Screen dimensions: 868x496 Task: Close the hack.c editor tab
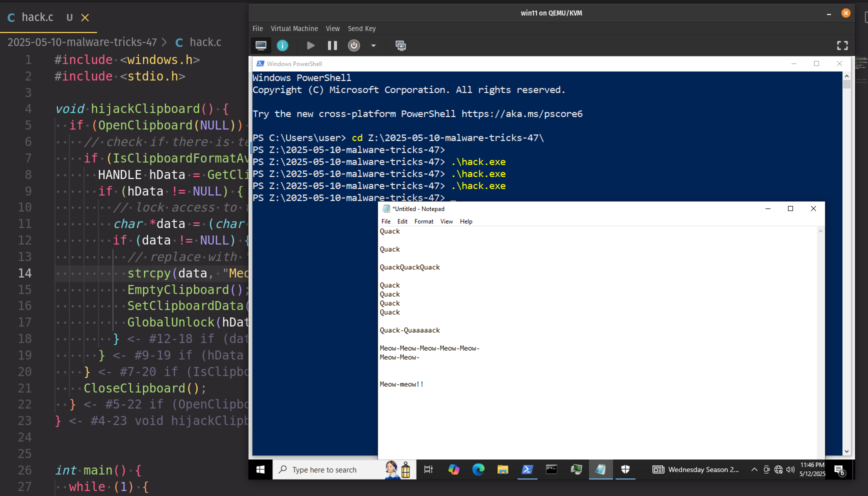point(85,17)
